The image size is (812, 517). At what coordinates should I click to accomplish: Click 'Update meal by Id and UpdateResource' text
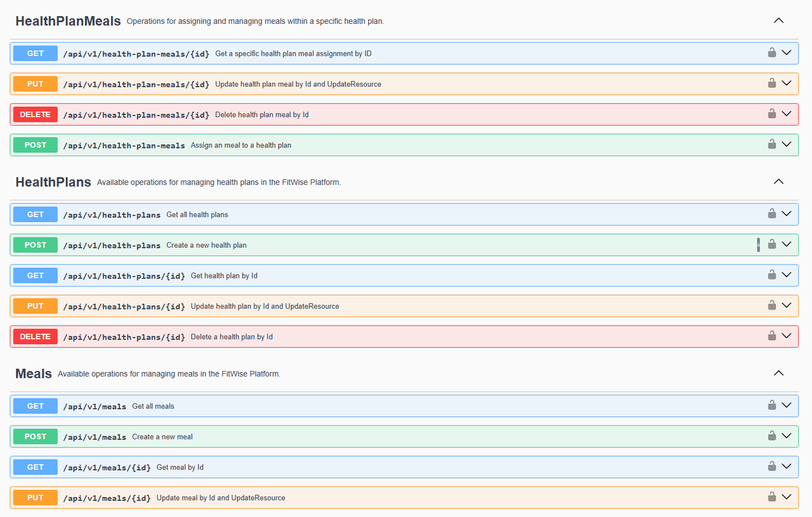pos(221,498)
